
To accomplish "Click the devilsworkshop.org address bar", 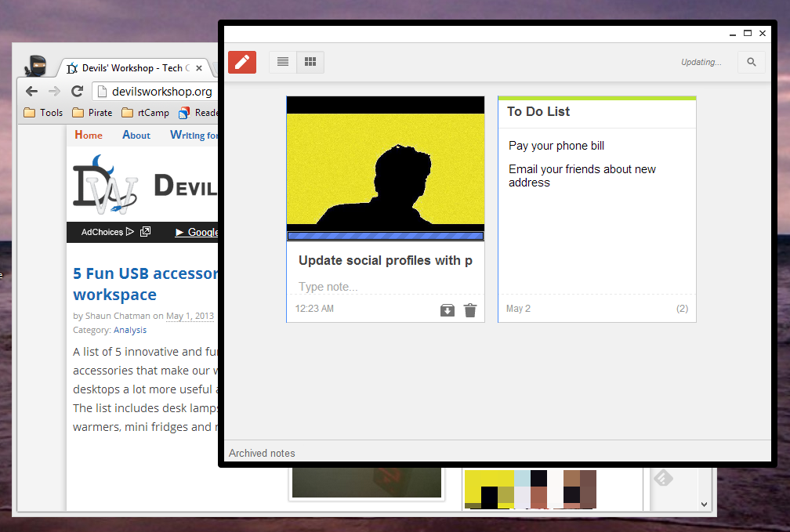I will 156,91.
